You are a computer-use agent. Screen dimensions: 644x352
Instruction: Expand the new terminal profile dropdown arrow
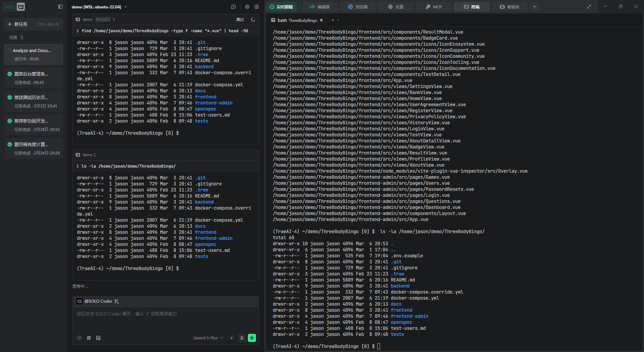pos(338,20)
